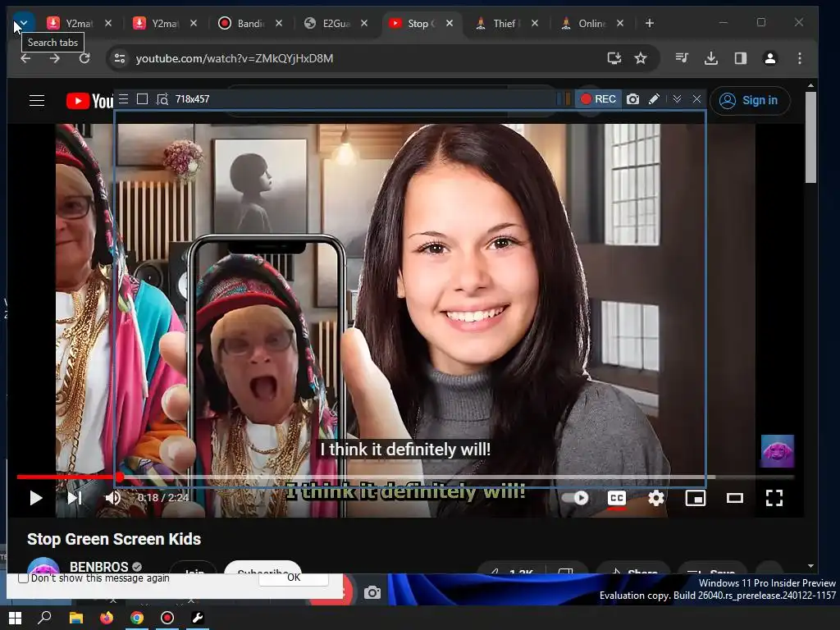The width and height of the screenshot is (840, 630).
Task: Click Bandicam find window magnifier icon
Action: click(x=162, y=99)
